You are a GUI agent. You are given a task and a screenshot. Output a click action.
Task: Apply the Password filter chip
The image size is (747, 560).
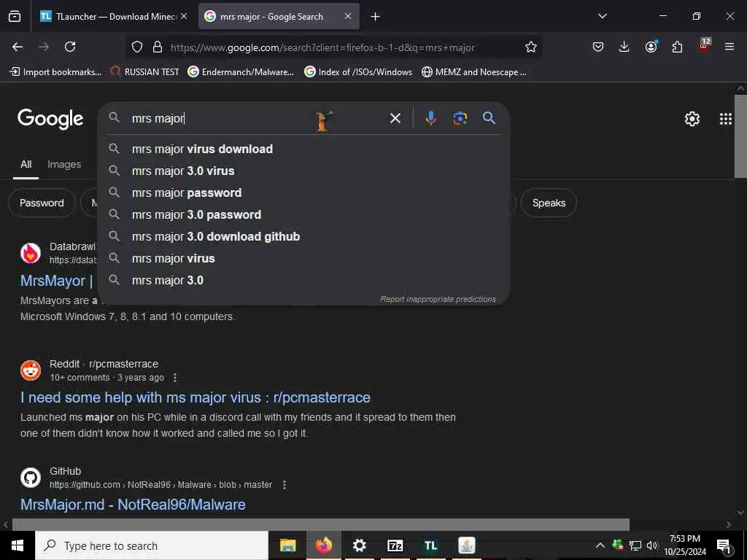[x=42, y=203]
